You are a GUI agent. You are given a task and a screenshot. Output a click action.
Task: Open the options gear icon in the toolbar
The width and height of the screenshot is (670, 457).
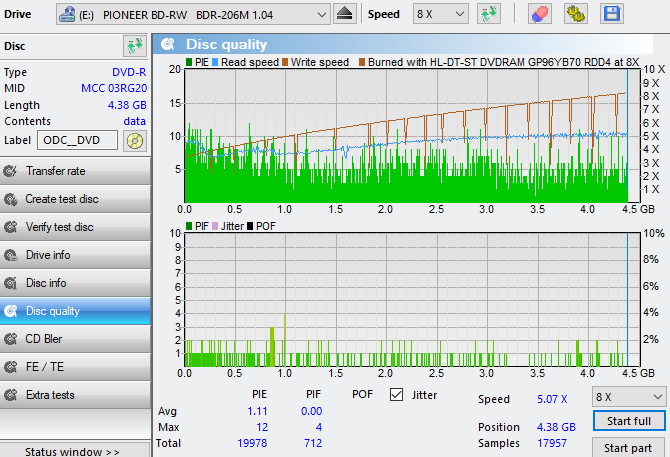[x=575, y=14]
